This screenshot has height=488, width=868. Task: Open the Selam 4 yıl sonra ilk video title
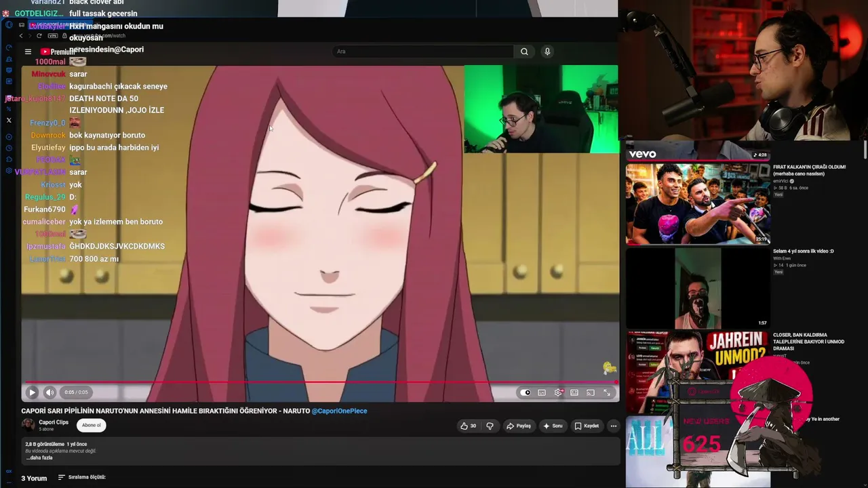(x=804, y=251)
